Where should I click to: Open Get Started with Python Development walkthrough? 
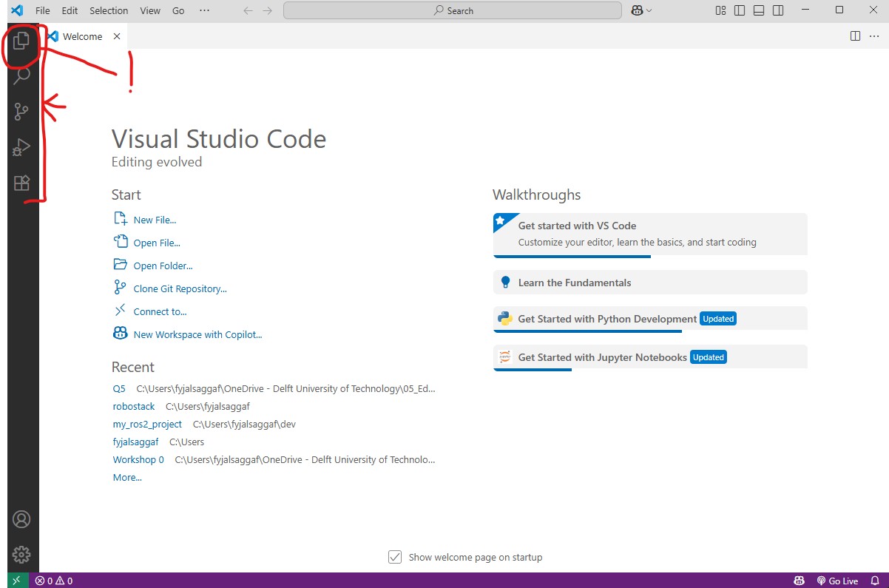650,319
